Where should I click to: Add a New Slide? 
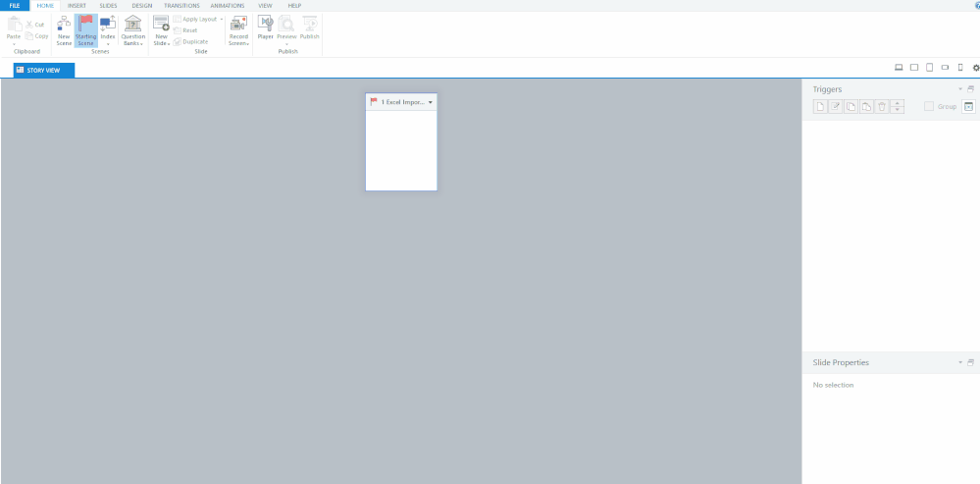161,30
